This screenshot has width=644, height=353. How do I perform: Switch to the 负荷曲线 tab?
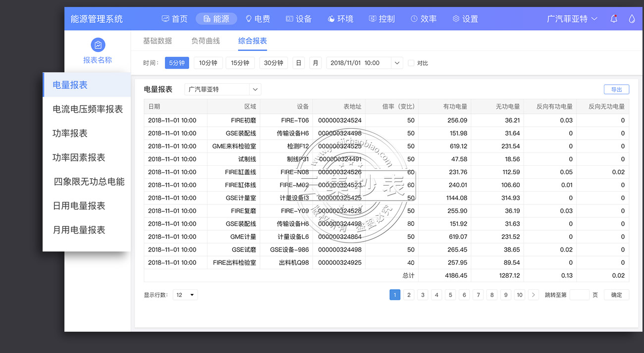[206, 41]
